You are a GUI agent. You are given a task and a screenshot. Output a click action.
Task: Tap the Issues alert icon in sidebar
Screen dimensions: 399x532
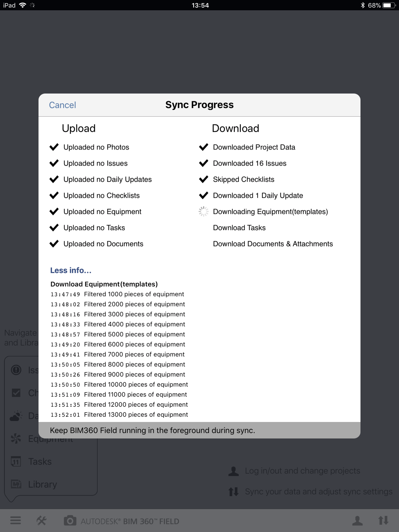[16, 370]
